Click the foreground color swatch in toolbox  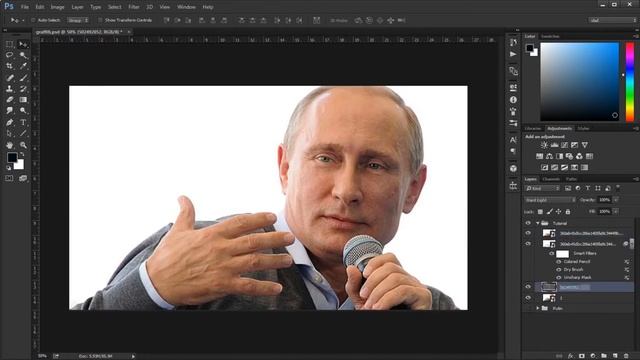pyautogui.click(x=12, y=157)
